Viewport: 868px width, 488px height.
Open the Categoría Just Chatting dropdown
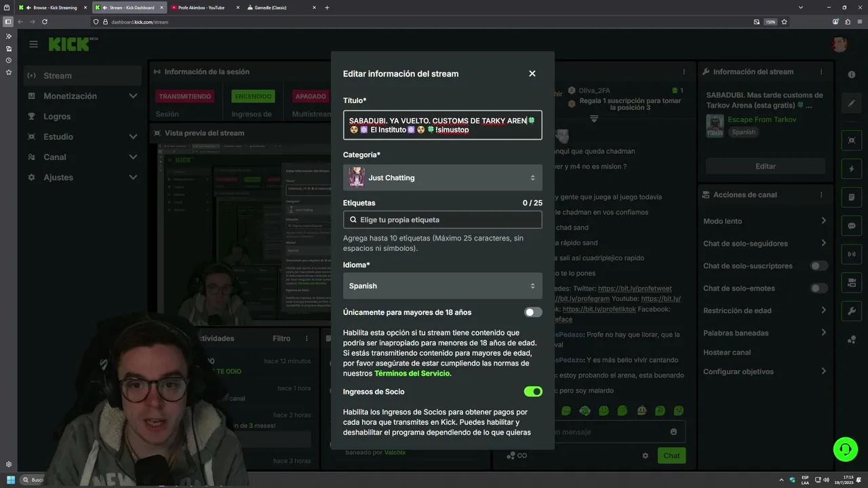[x=443, y=178]
